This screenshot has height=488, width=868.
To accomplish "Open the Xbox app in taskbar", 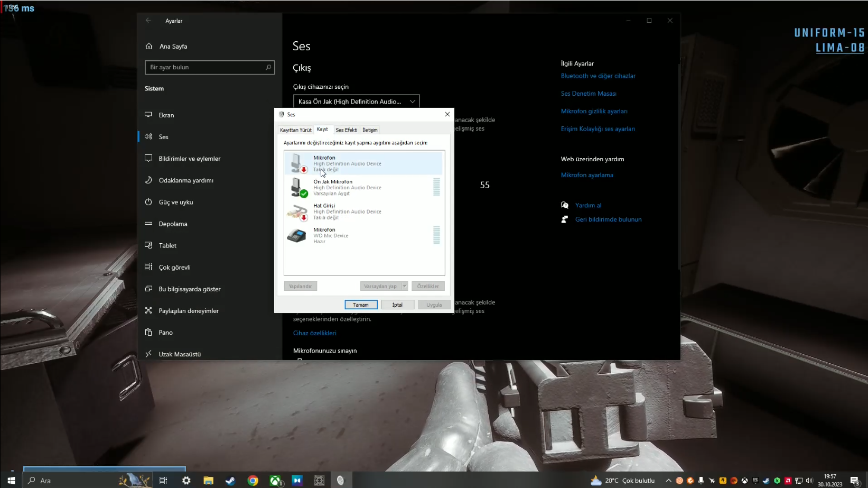I will point(275,481).
